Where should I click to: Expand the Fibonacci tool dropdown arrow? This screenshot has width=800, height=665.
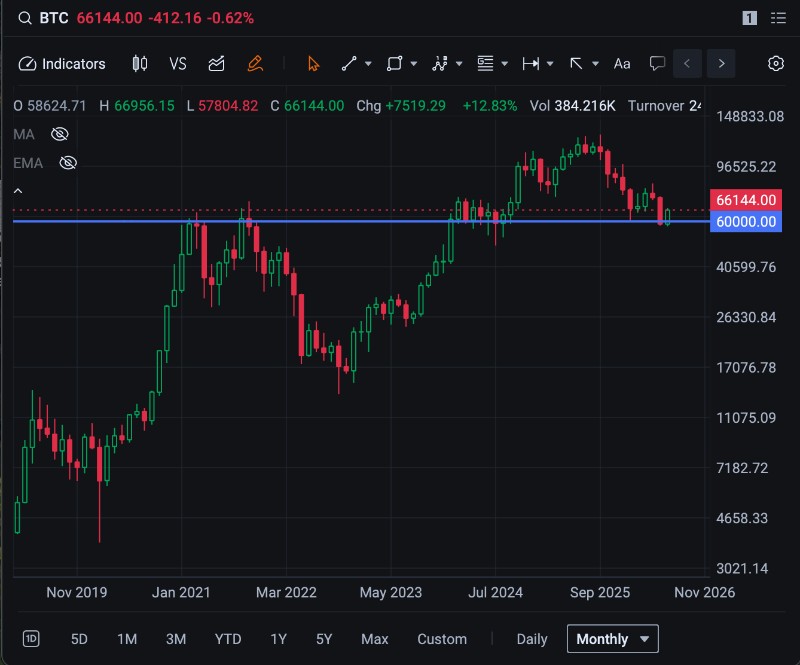click(504, 64)
